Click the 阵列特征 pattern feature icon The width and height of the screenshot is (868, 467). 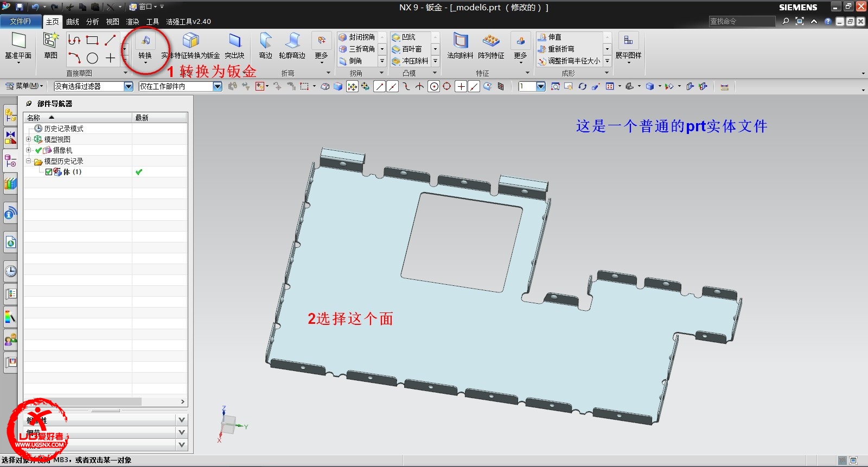[491, 41]
